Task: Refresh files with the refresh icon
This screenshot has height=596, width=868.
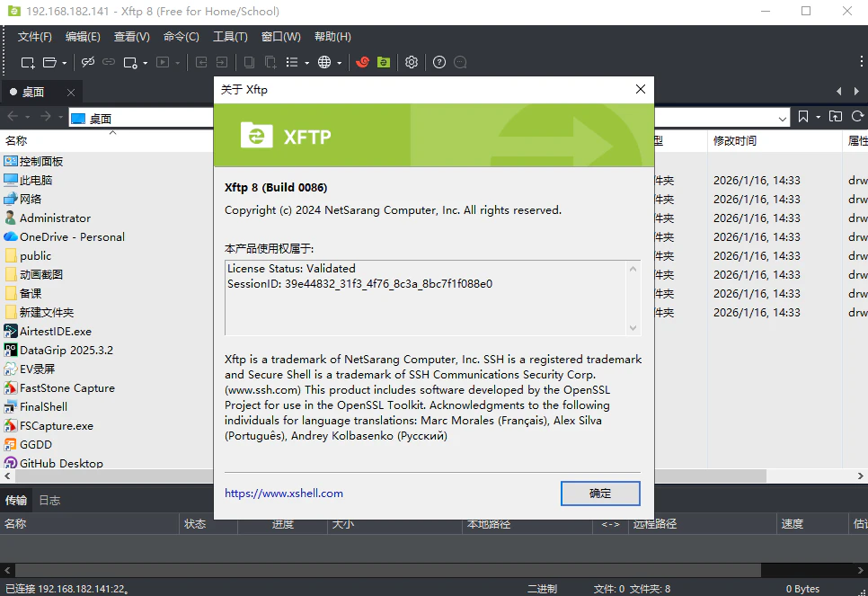Action: pyautogui.click(x=857, y=119)
